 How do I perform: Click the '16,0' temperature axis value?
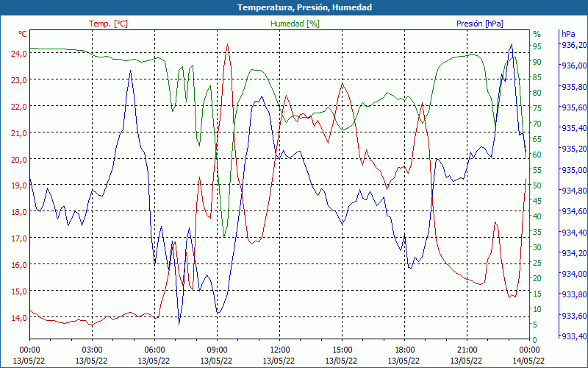pos(19,265)
